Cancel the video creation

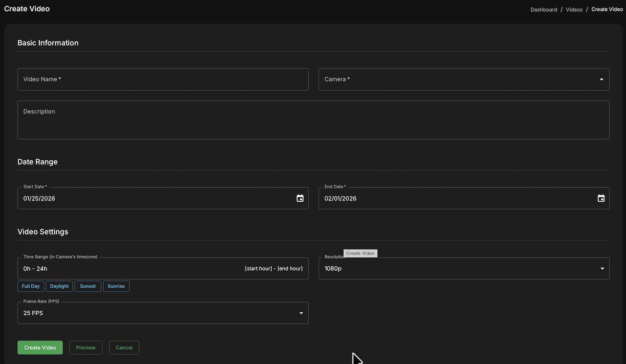pos(124,347)
